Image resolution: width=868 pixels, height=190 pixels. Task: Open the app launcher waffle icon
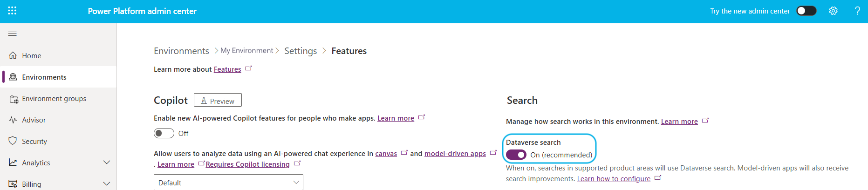point(13,11)
